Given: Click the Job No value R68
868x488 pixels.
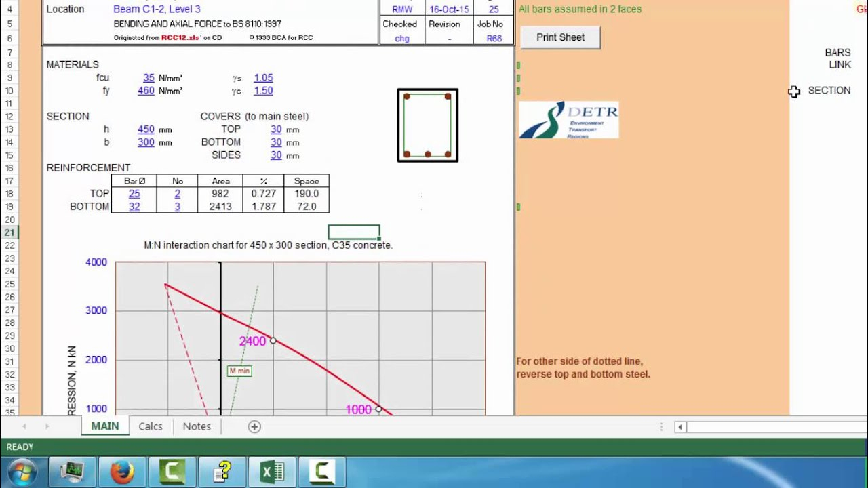Looking at the screenshot, I should [x=494, y=39].
